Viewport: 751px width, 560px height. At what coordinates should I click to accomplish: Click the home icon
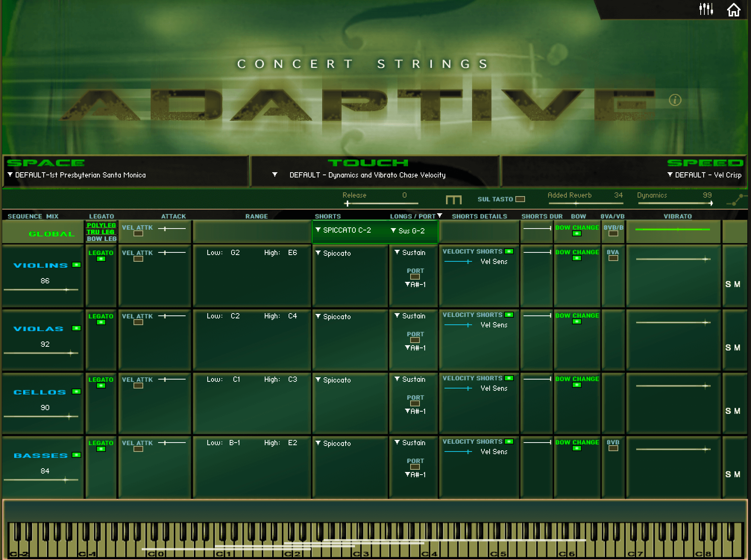point(733,10)
